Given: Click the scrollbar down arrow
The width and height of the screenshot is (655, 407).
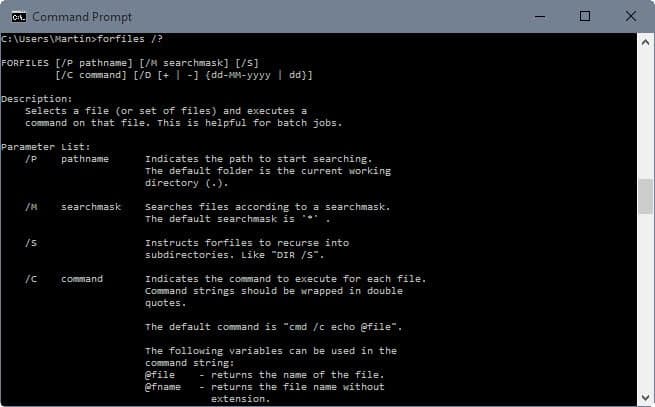Looking at the screenshot, I should point(645,397).
